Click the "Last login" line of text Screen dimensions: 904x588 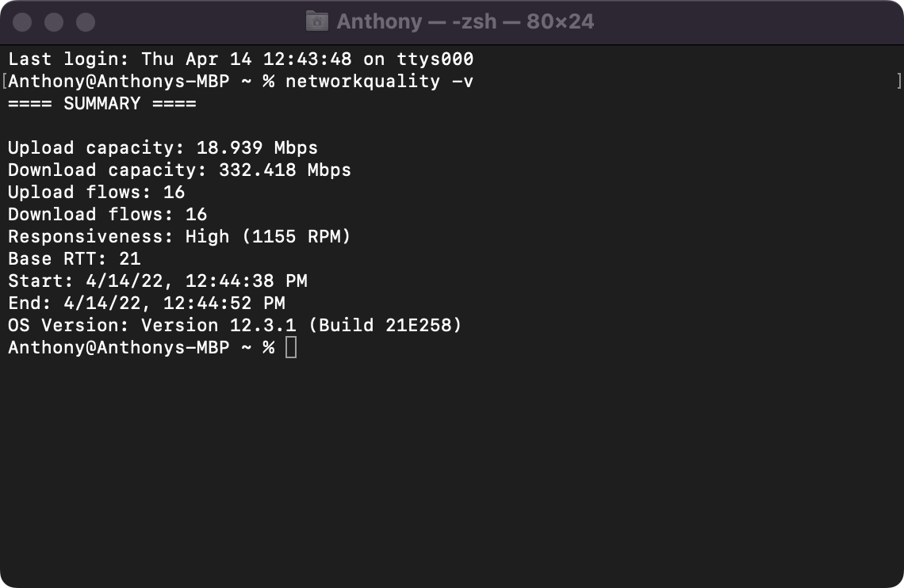coord(241,59)
